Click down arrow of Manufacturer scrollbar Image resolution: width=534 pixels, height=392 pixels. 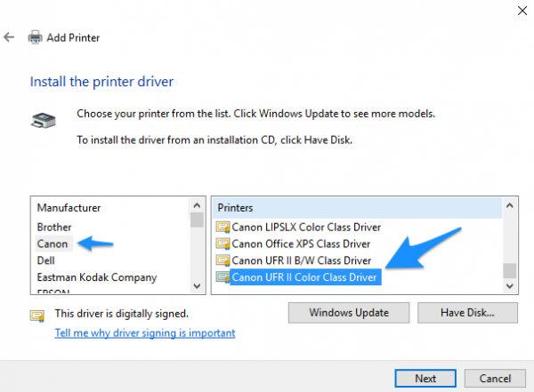tap(197, 286)
